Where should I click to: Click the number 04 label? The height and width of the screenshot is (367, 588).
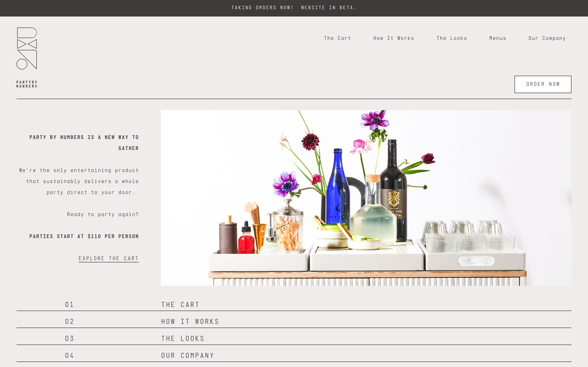pyautogui.click(x=69, y=355)
